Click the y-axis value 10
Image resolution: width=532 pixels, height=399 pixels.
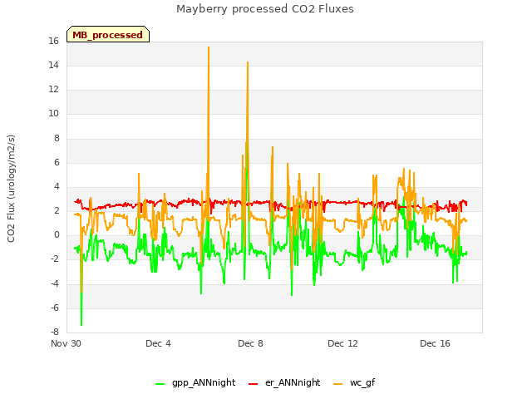tap(53, 113)
